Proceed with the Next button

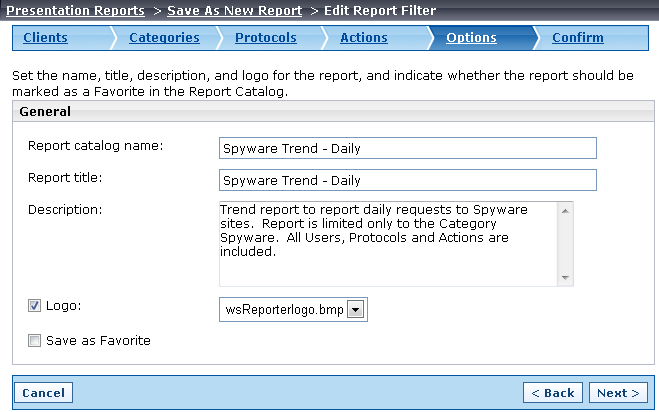coord(618,393)
